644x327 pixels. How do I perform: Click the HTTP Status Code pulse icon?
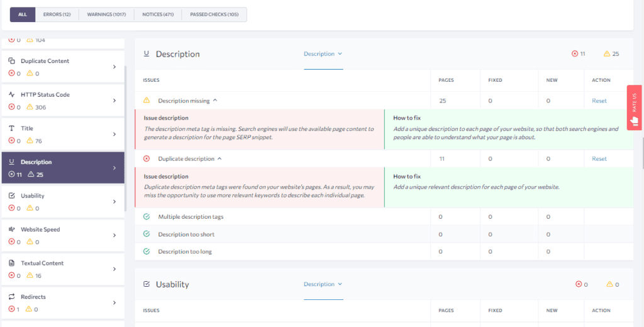[x=11, y=94]
